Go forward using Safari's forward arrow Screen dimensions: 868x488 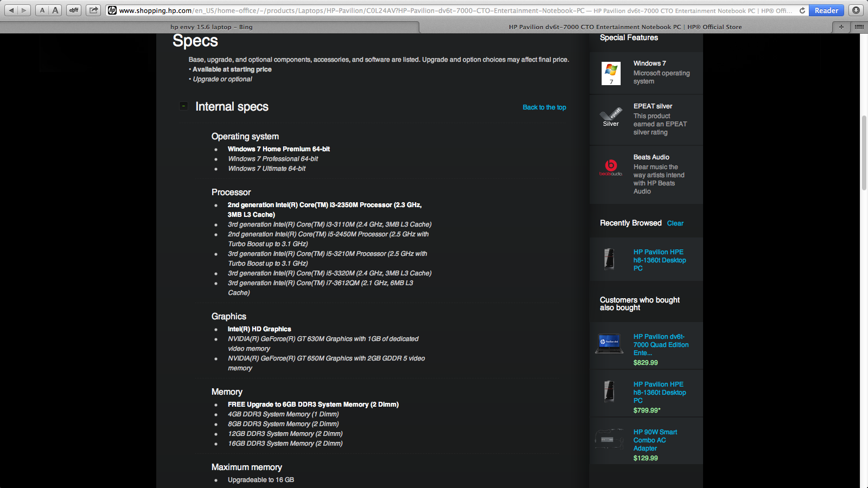click(x=24, y=10)
